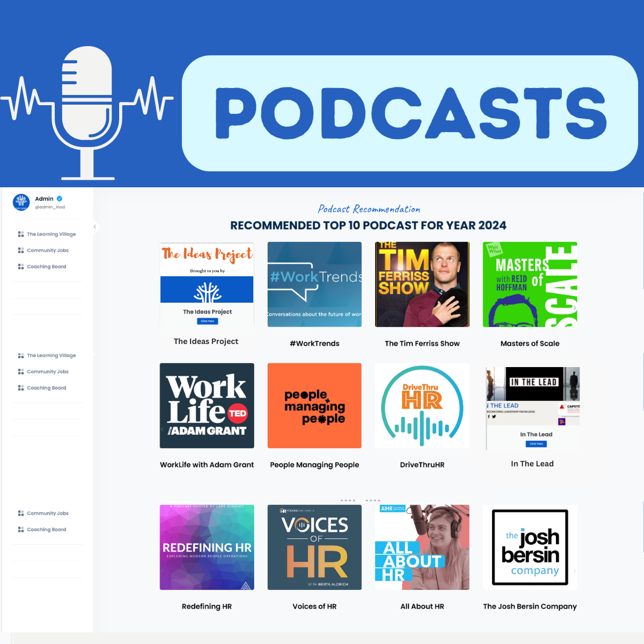
Task: Open the WorkLife TED Adam Grant cover
Action: click(x=207, y=406)
